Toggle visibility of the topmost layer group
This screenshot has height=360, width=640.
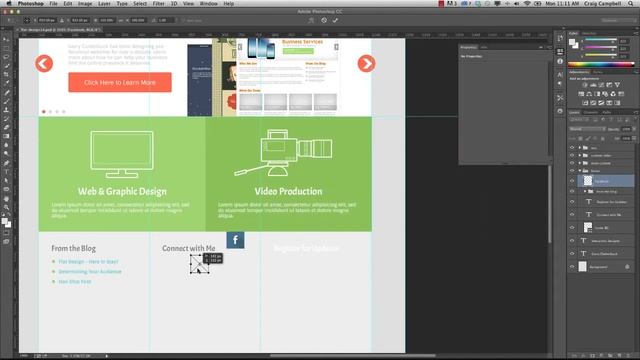click(572, 148)
